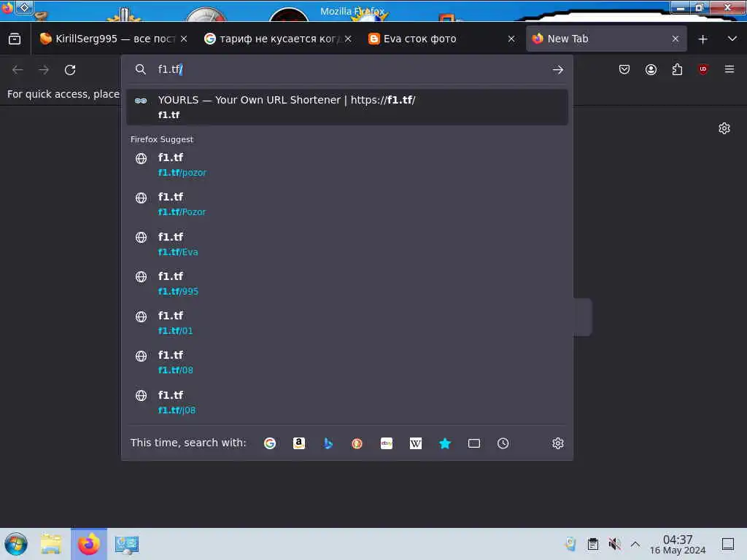Open New Tab page personalize gear
The image size is (747, 560).
[724, 128]
